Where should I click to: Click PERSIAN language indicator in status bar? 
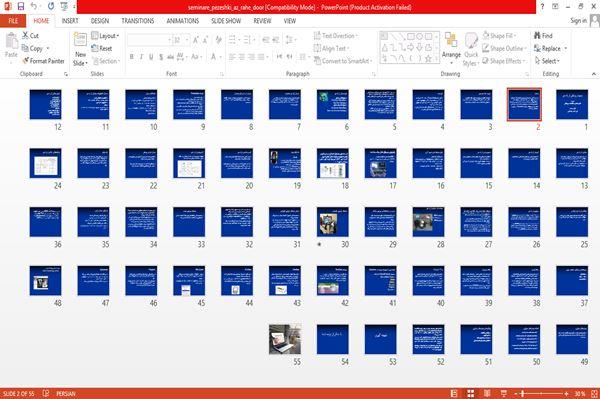pos(66,393)
